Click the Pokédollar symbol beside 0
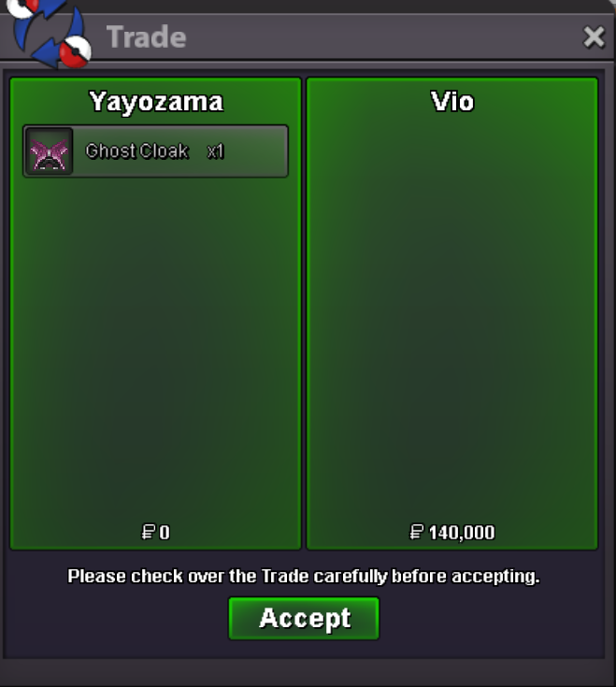Image resolution: width=616 pixels, height=687 pixels. (149, 533)
